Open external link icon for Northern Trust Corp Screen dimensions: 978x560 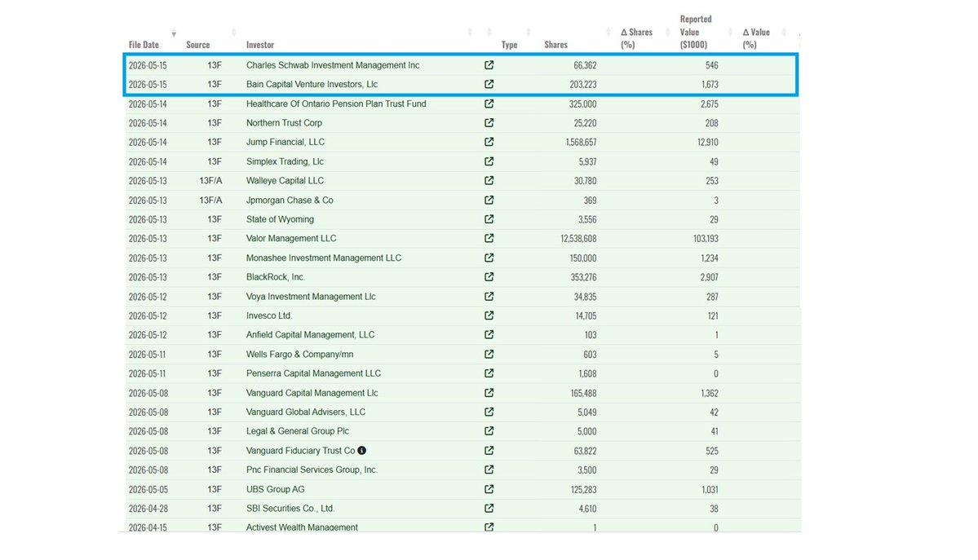489,123
